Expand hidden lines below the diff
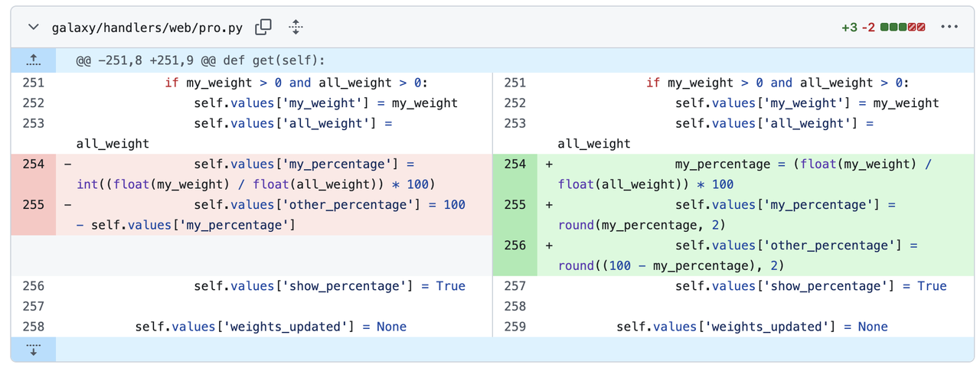980x368 pixels. (x=33, y=349)
